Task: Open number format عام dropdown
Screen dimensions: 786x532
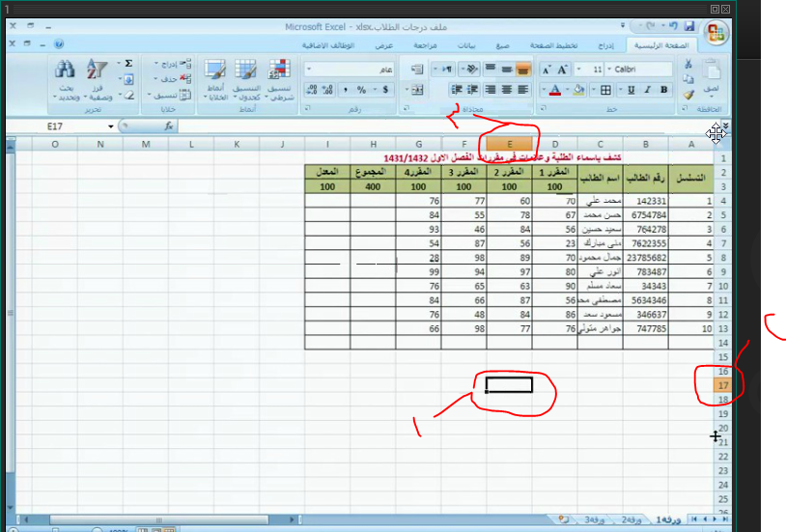Action: click(x=309, y=70)
